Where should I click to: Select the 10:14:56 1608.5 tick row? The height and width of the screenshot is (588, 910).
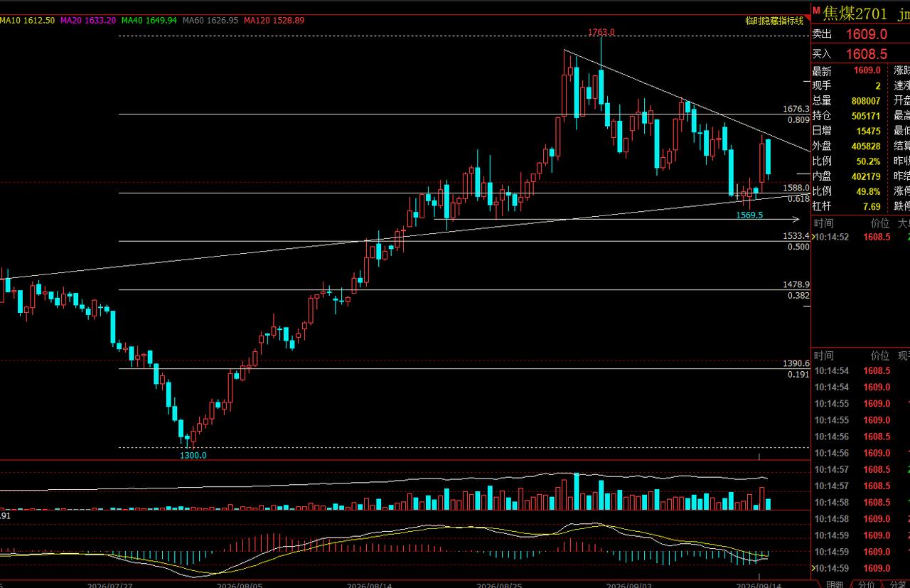tap(860, 437)
